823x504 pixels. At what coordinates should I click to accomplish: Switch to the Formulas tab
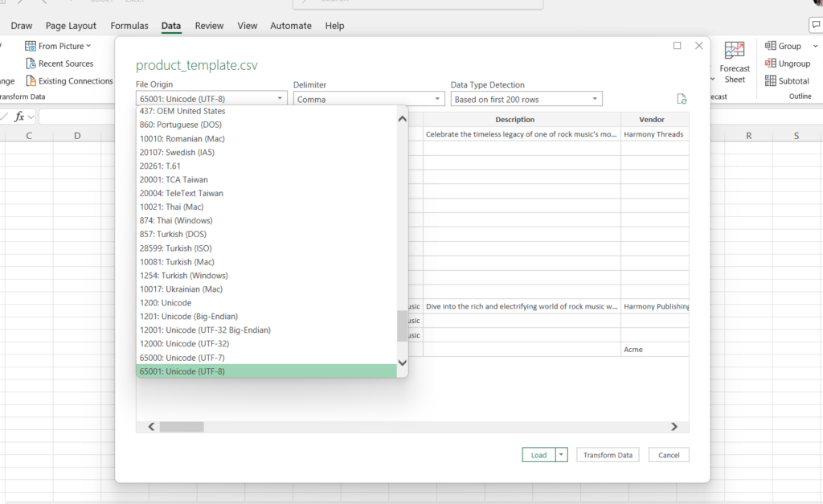click(x=129, y=26)
